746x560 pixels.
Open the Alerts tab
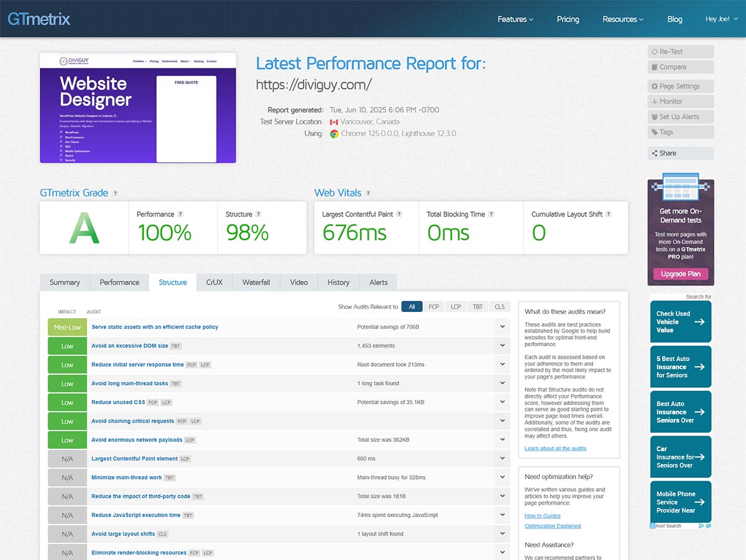coord(379,282)
